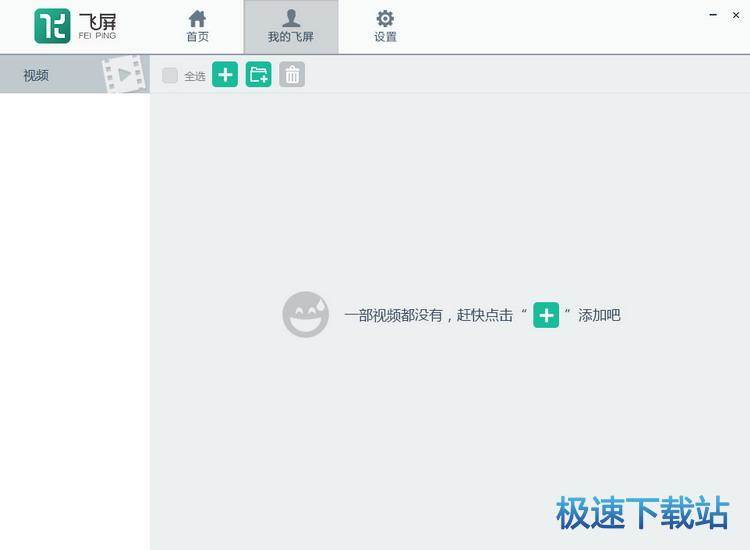
Task: Minimize the FeiPing window
Action: coord(713,15)
